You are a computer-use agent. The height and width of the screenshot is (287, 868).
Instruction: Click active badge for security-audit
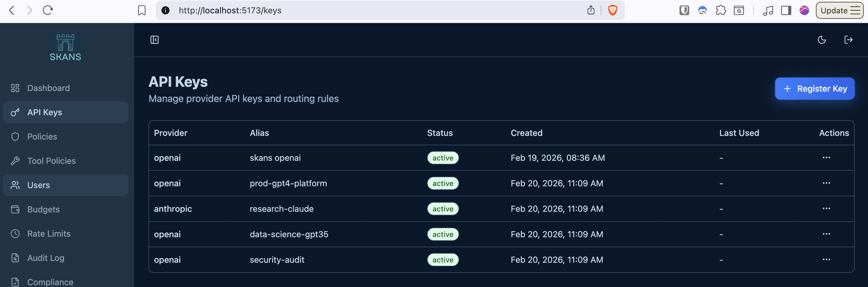pos(443,260)
